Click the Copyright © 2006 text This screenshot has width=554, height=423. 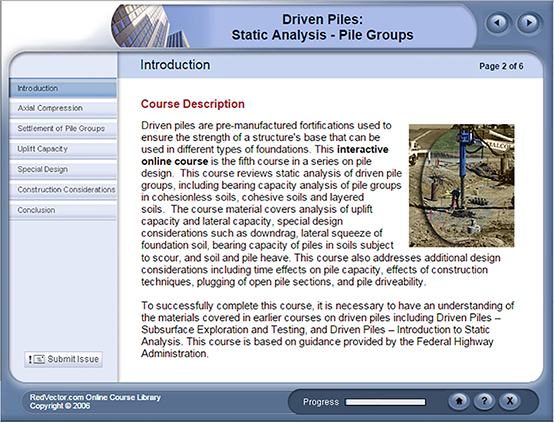point(60,406)
